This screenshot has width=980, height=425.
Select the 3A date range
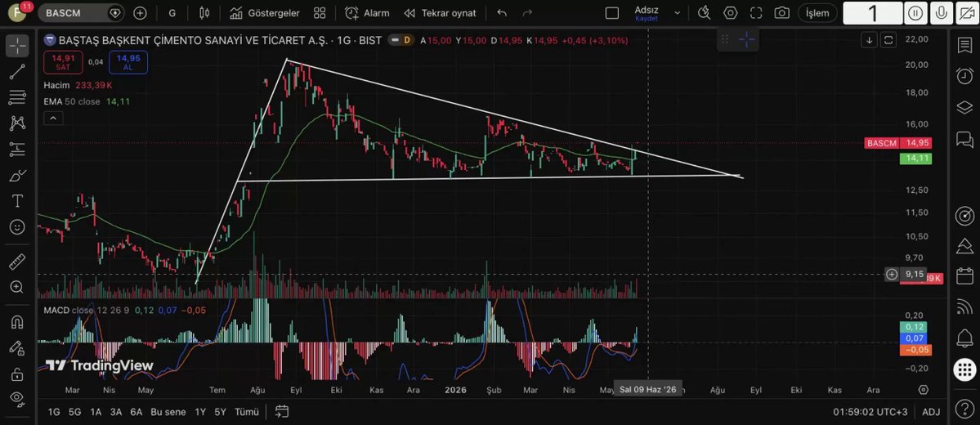115,412
